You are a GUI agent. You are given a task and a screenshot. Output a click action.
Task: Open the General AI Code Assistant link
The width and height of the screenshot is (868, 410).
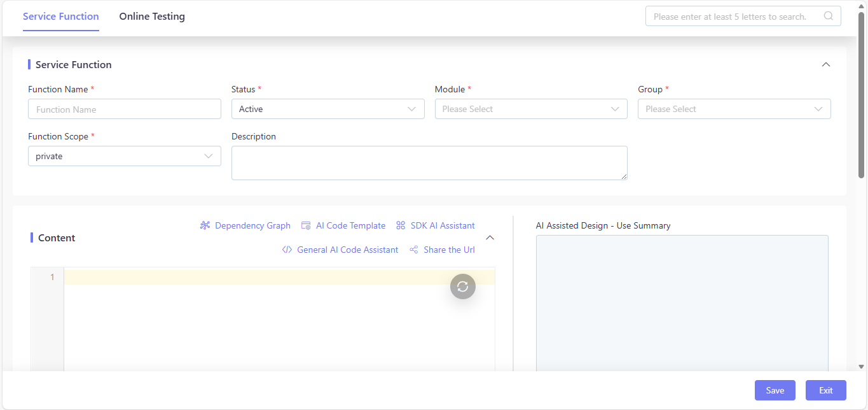pyautogui.click(x=348, y=250)
